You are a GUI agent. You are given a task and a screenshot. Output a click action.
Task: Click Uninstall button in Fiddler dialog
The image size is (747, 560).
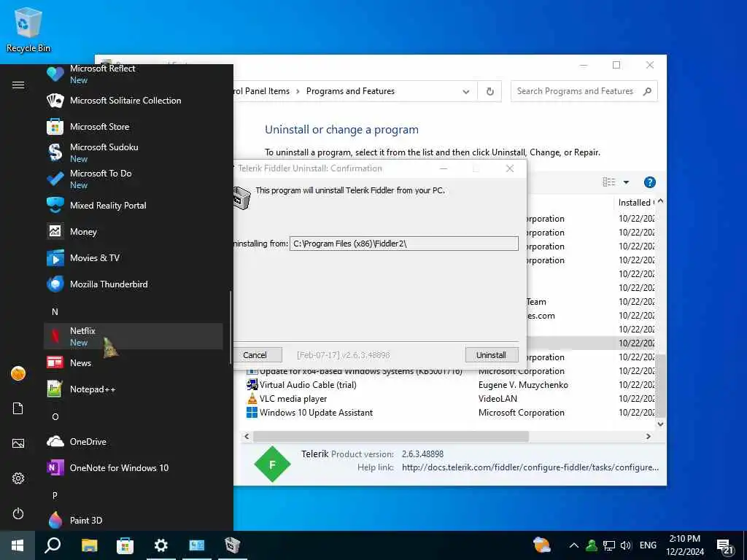coord(491,355)
